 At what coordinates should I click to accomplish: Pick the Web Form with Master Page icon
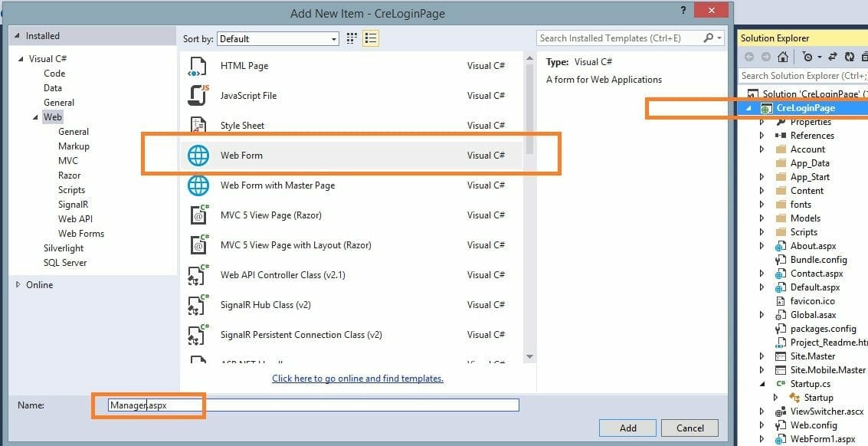coord(198,185)
